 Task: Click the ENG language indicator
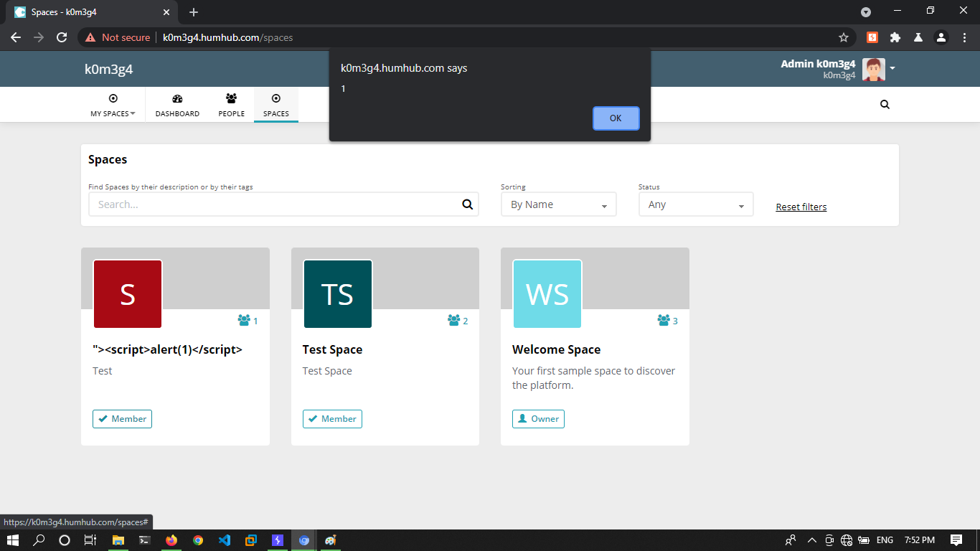(x=885, y=540)
